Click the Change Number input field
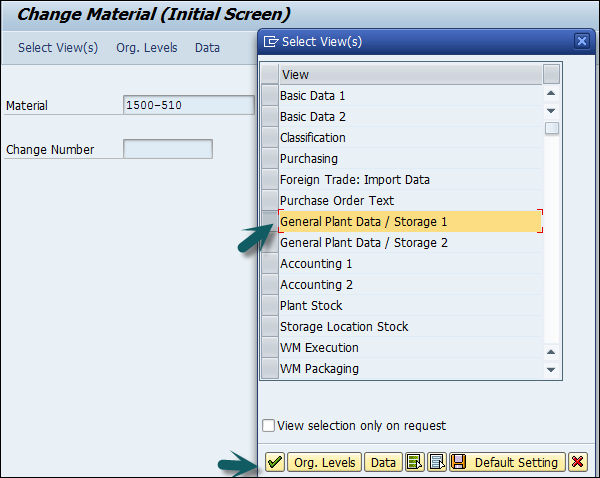This screenshot has width=600, height=478. click(x=168, y=149)
